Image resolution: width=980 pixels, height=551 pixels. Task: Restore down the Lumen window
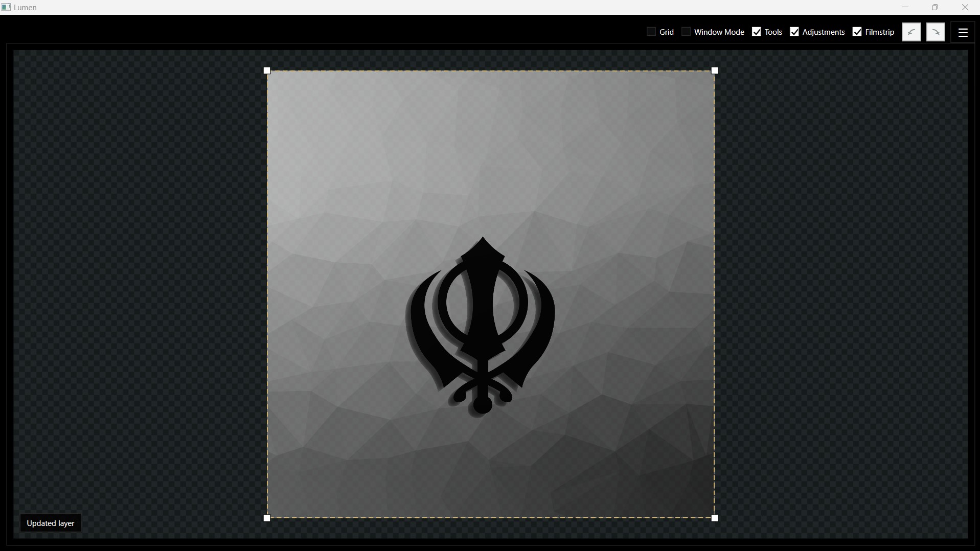[x=935, y=7]
